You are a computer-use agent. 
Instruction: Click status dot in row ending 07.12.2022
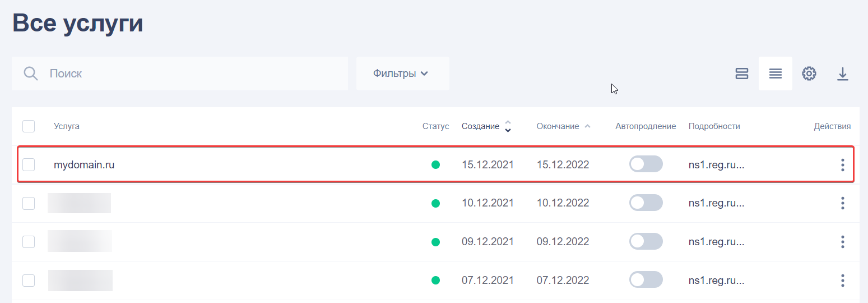435,280
